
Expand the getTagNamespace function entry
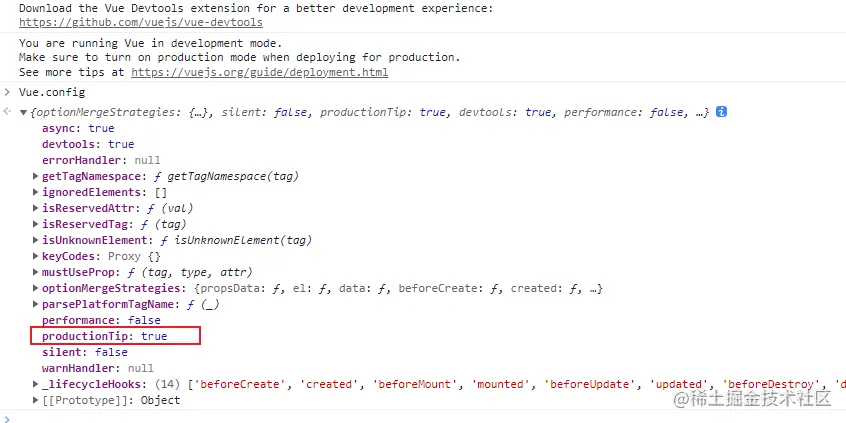coord(36,176)
